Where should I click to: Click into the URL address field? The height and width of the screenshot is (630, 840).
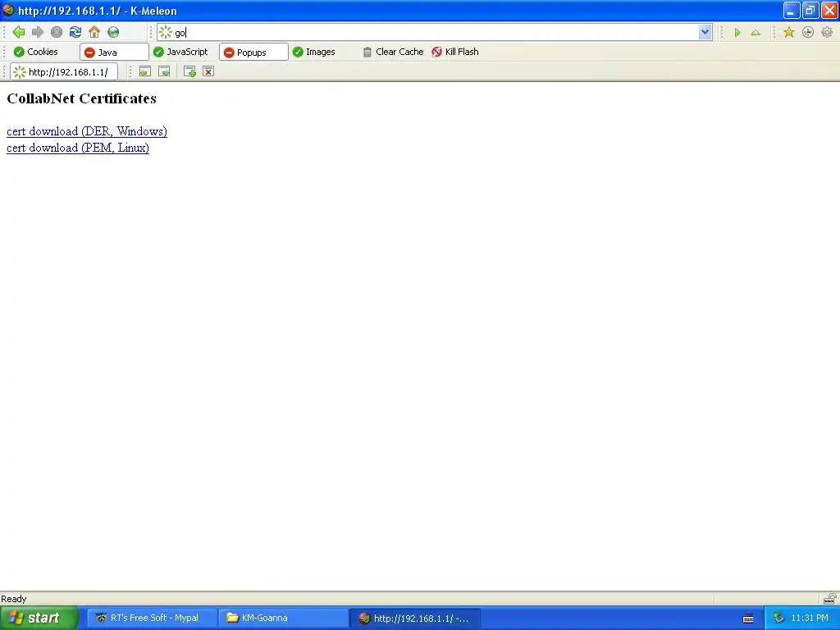tap(434, 33)
